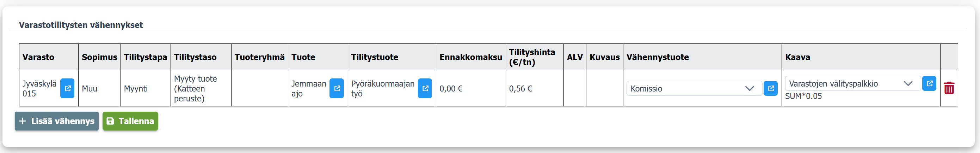Select the Tilitystapa column header

145,57
